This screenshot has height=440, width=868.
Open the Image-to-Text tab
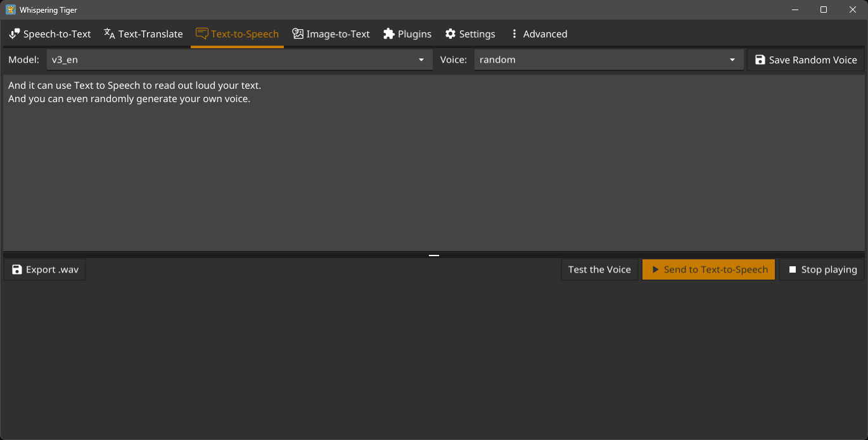[331, 34]
